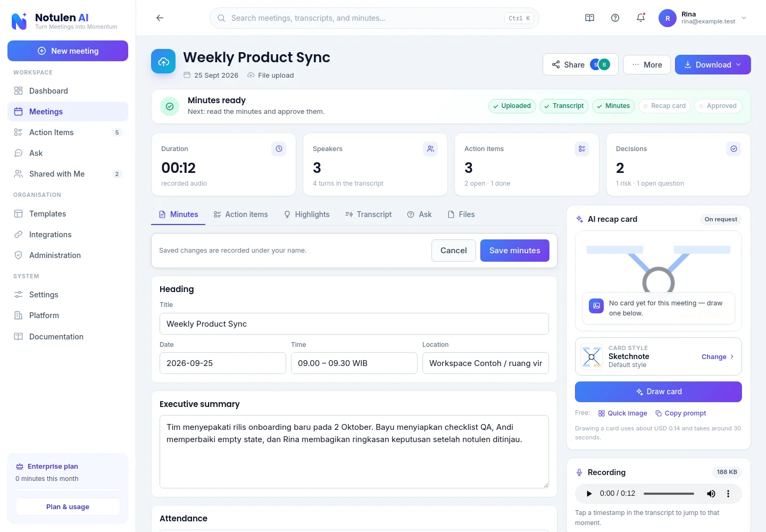Click the Sketchnote card style thumbnail
Viewport: 766px width, 532px height.
pos(592,356)
